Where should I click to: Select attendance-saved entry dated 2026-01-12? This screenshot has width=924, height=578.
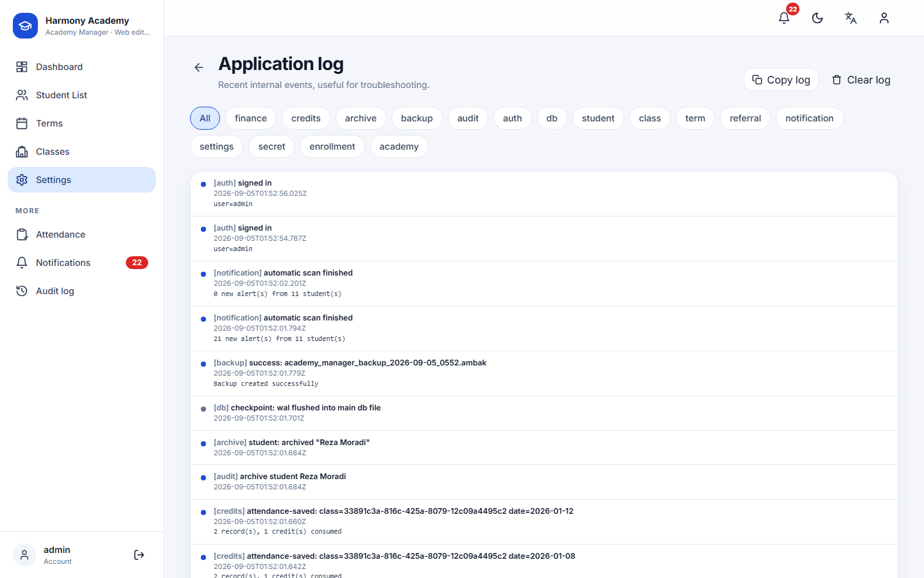[x=543, y=521]
